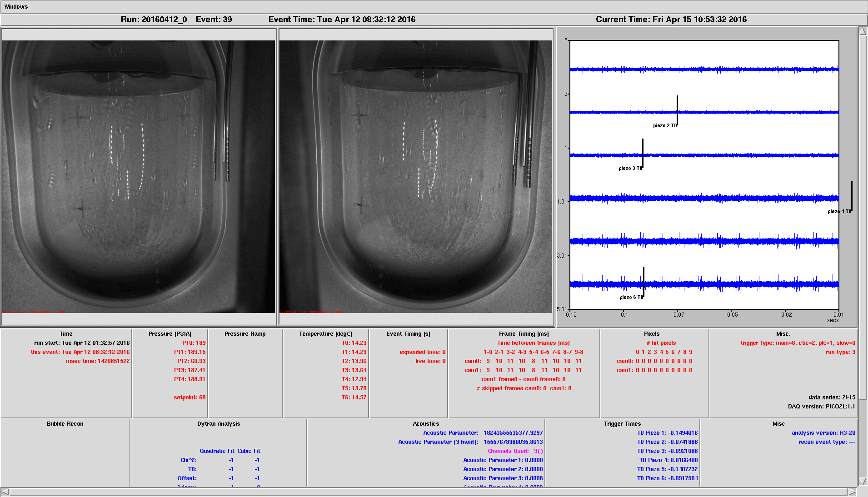Click the 'Cubic Fit' column label
This screenshot has height=497, width=868.
249,451
